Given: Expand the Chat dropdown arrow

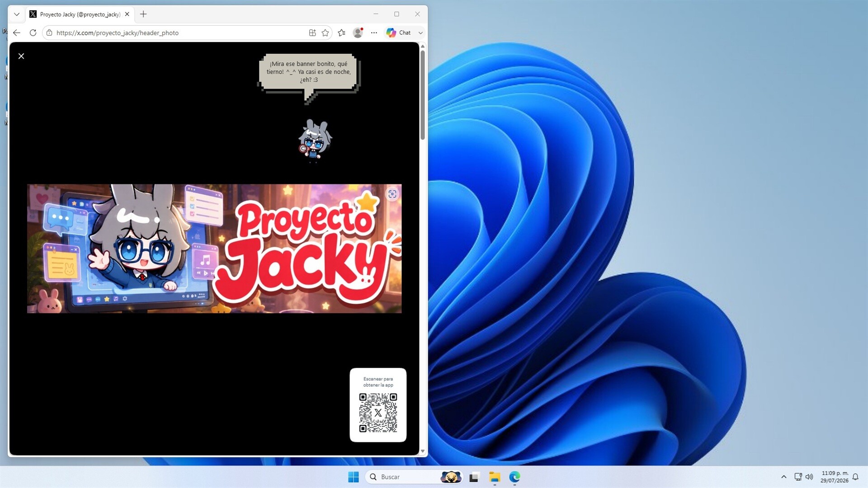Looking at the screenshot, I should (420, 33).
